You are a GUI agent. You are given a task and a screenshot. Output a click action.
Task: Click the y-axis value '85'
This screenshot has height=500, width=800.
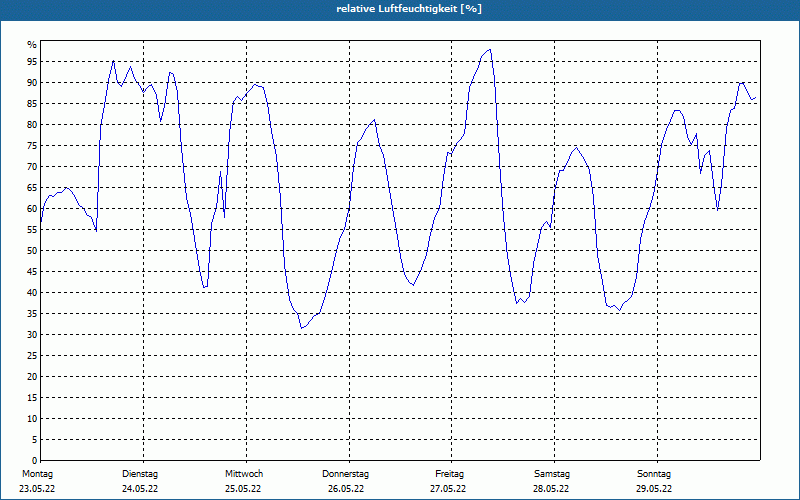pyautogui.click(x=32, y=104)
